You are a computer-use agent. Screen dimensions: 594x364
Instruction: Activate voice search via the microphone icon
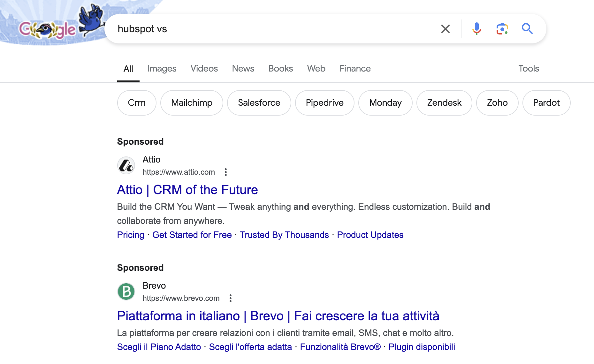(x=476, y=29)
